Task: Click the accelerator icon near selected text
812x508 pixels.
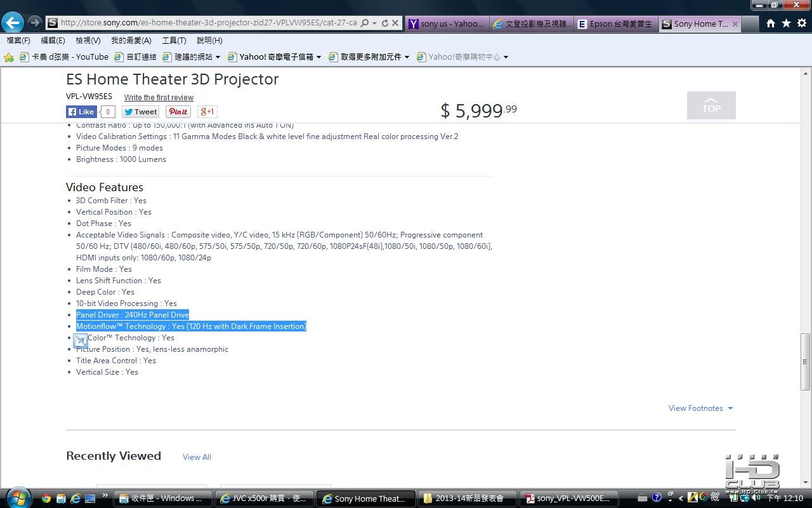Action: (81, 342)
